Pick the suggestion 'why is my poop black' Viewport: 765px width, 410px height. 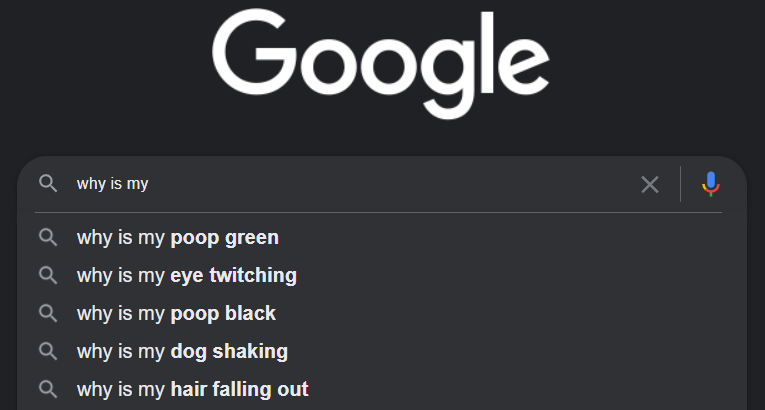(x=382, y=313)
